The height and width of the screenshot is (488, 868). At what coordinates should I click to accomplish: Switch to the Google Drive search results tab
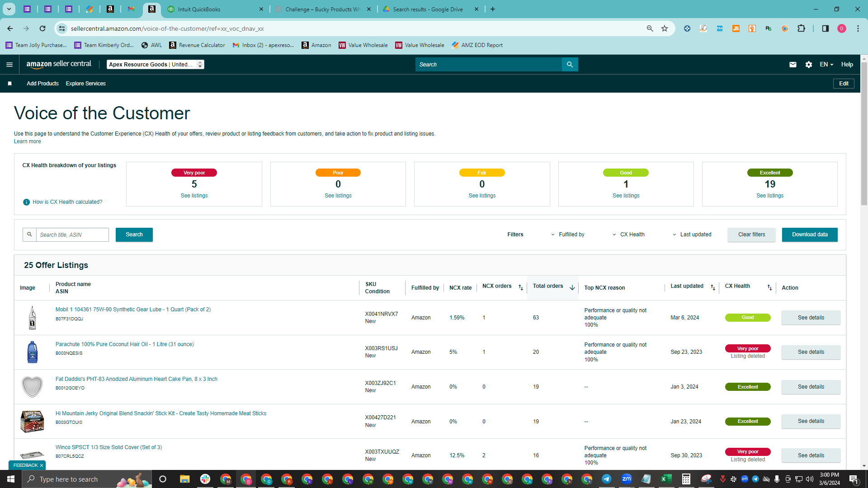point(430,9)
